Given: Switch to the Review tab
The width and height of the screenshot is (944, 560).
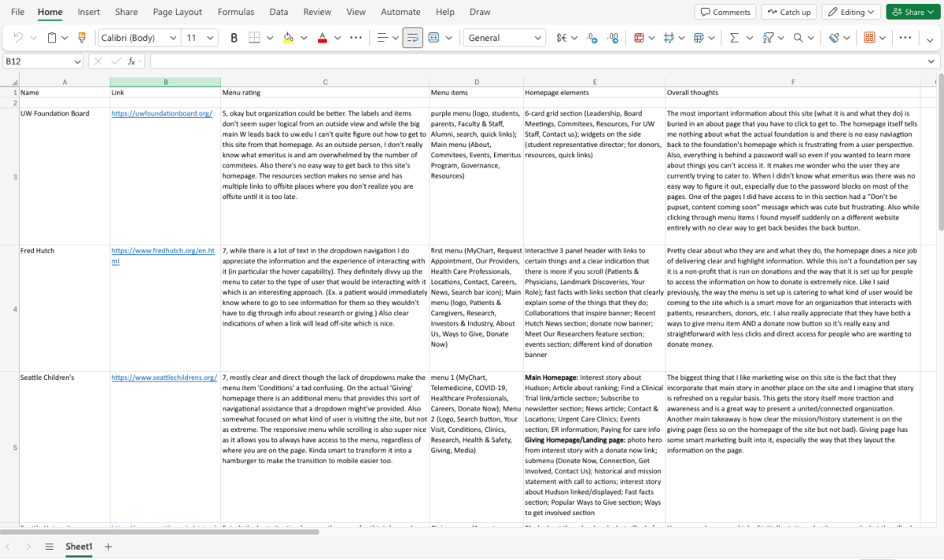Looking at the screenshot, I should [317, 12].
